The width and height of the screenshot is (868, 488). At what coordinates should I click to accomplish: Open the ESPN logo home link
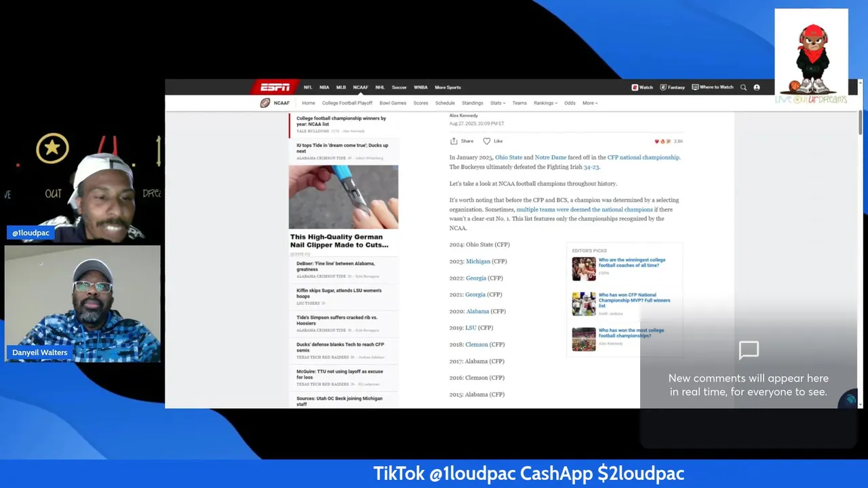point(275,87)
